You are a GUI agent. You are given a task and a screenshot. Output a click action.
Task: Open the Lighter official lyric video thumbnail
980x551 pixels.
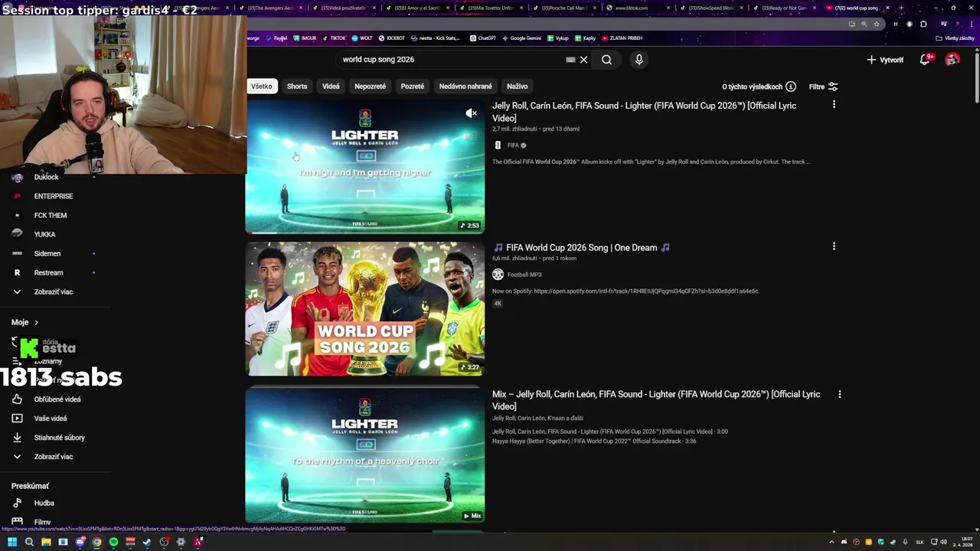click(x=364, y=166)
